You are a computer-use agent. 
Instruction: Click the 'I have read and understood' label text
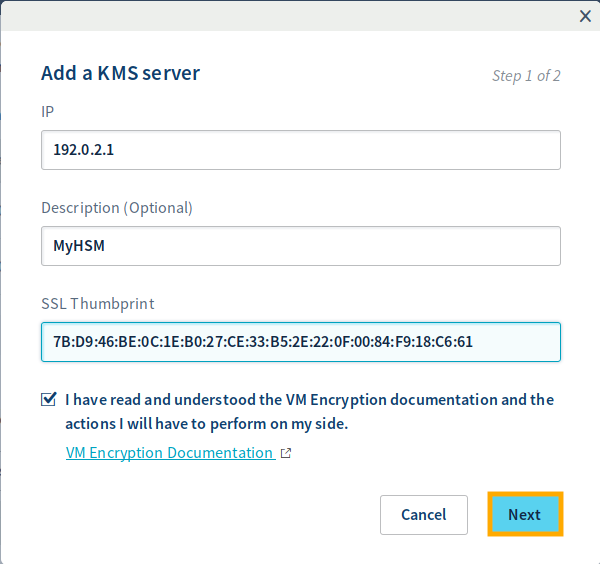pos(309,400)
